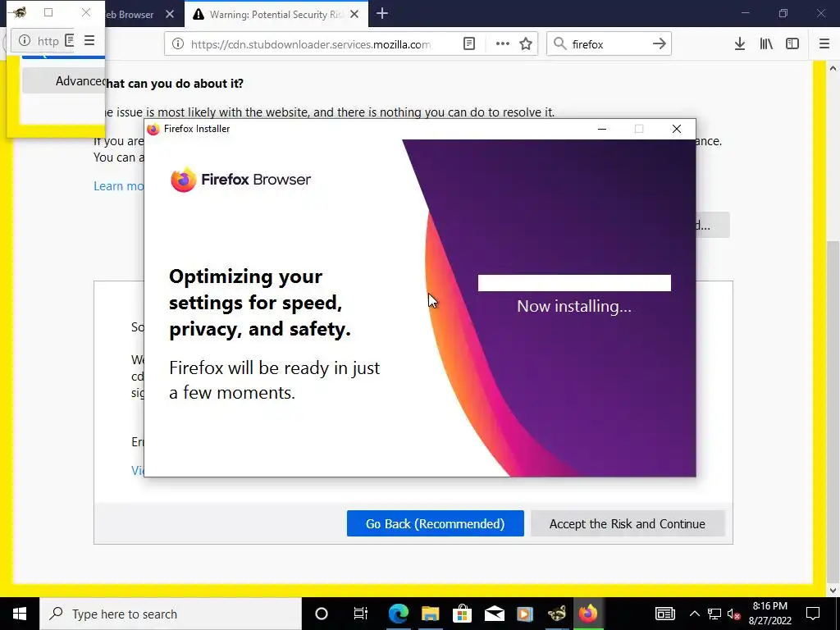The height and width of the screenshot is (630, 840).
Task: Open page actions three-dots menu
Action: click(x=503, y=44)
